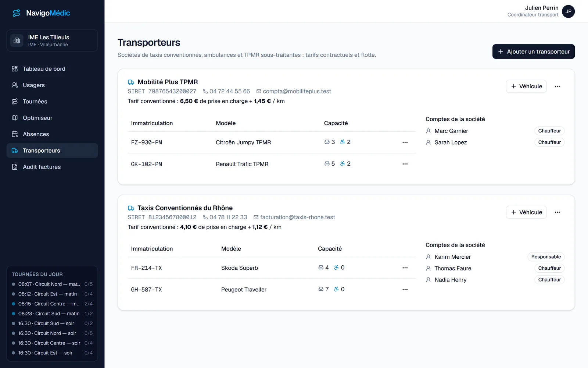The height and width of the screenshot is (368, 588).
Task: Open 16:30 Circuit Centre soir tour
Action: click(52, 343)
